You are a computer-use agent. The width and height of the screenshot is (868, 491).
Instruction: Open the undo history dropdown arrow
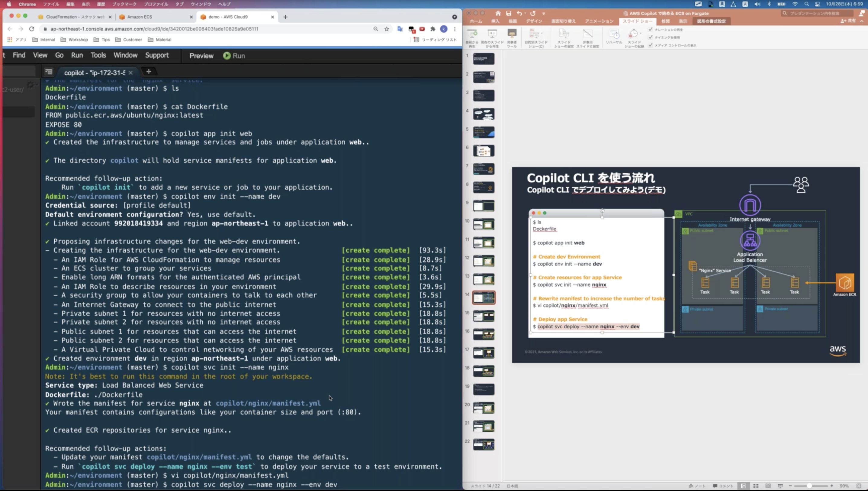point(525,13)
